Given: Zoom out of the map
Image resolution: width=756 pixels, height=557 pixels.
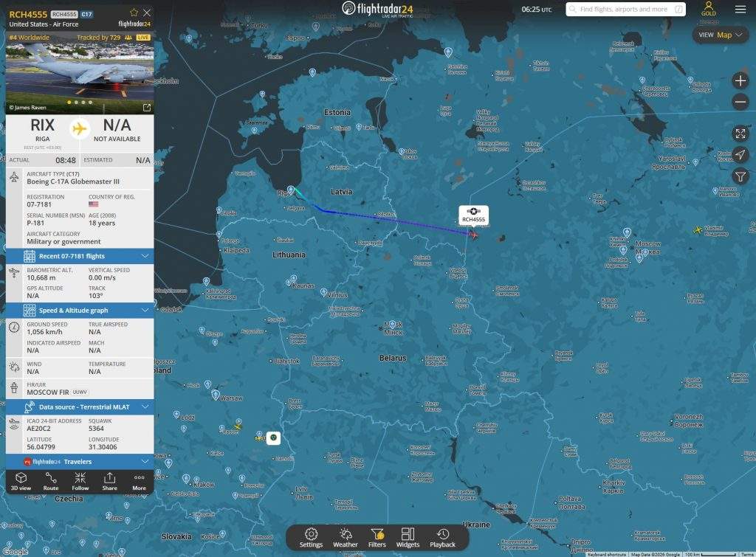Looking at the screenshot, I should coord(740,102).
